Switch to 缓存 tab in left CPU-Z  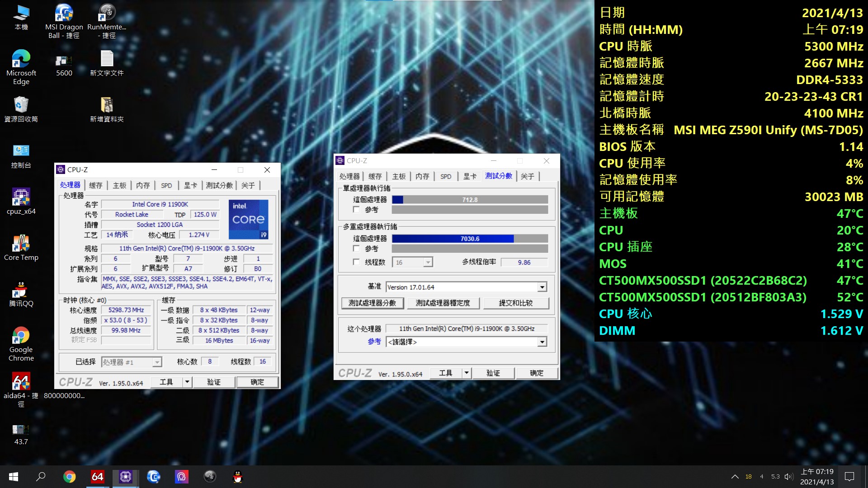click(x=96, y=185)
